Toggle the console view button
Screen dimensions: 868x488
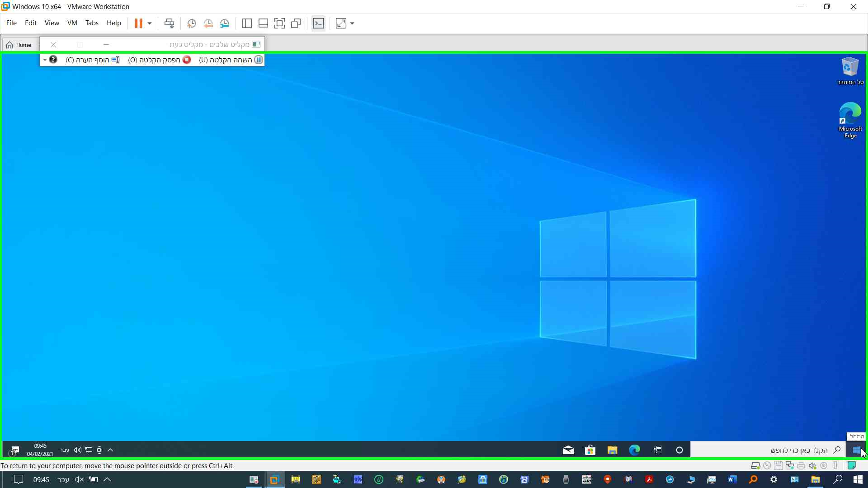pos(318,23)
